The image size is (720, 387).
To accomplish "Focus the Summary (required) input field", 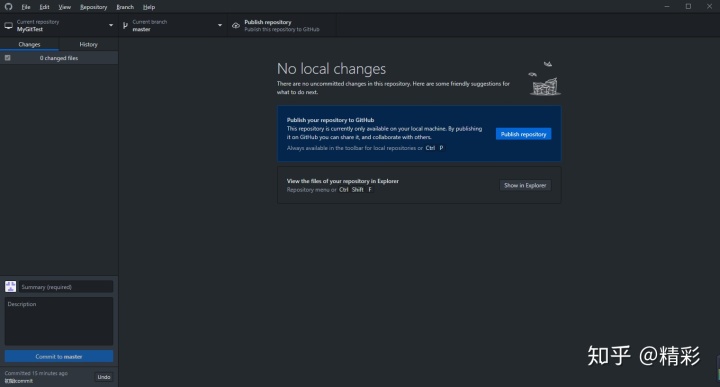I will (x=66, y=287).
